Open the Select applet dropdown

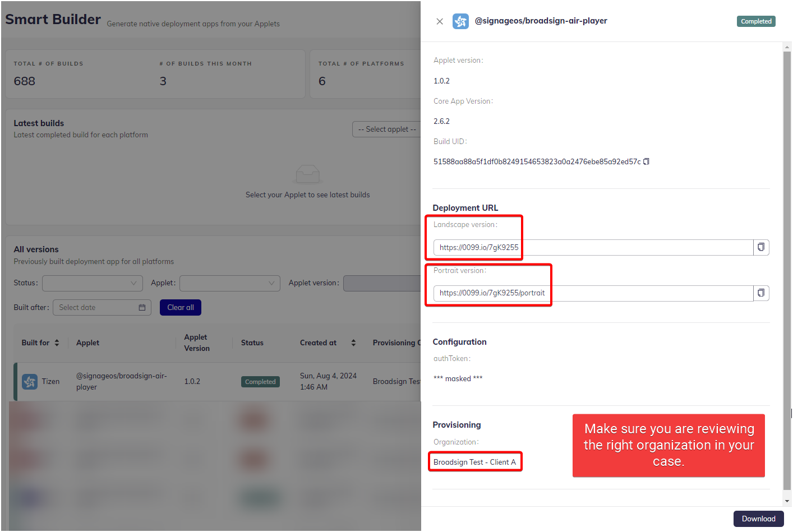(387, 129)
